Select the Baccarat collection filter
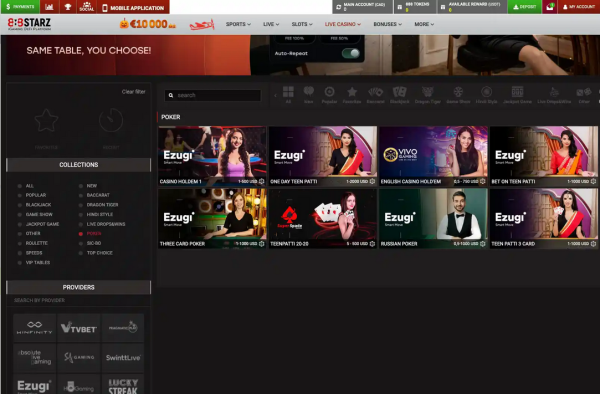This screenshot has width=600, height=394. pyautogui.click(x=94, y=195)
